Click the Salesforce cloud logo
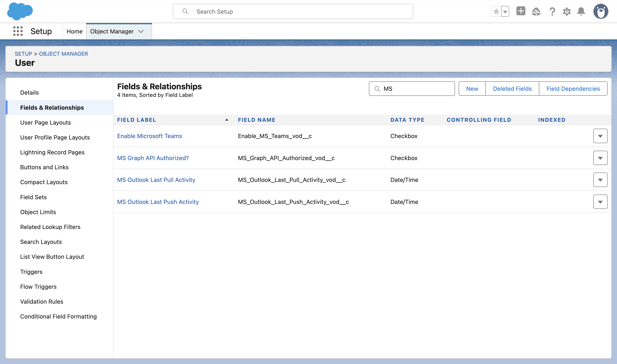 click(20, 11)
